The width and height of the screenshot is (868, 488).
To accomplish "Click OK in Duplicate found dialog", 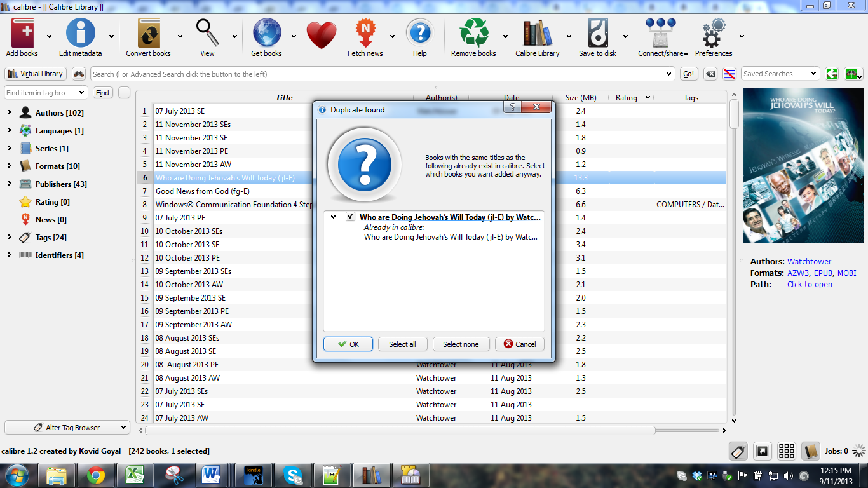I will tap(348, 344).
